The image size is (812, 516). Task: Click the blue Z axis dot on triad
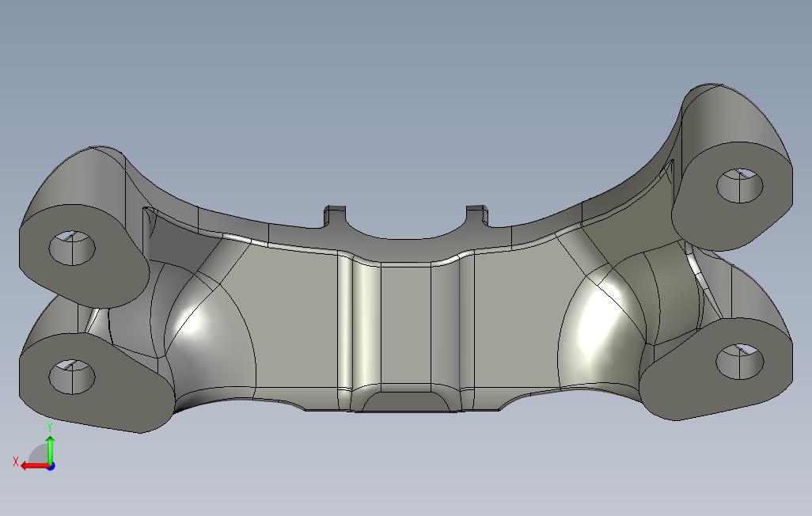[x=51, y=466]
